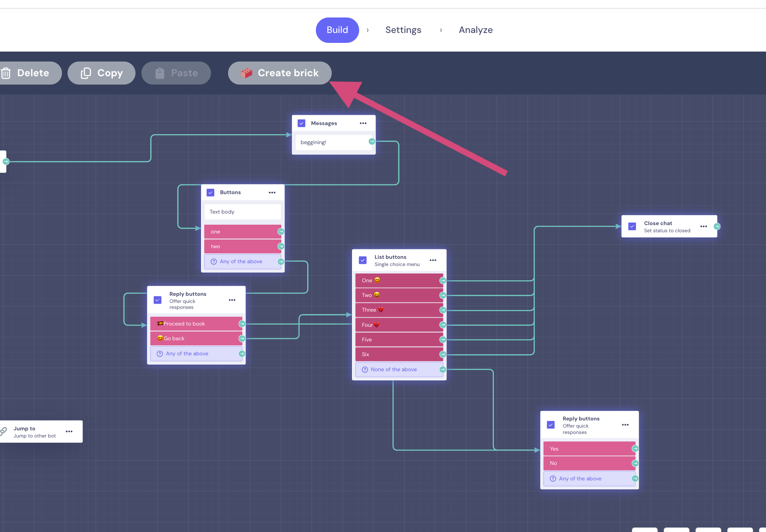Select the beggining! message text field
This screenshot has width=766, height=532.
pyautogui.click(x=334, y=143)
